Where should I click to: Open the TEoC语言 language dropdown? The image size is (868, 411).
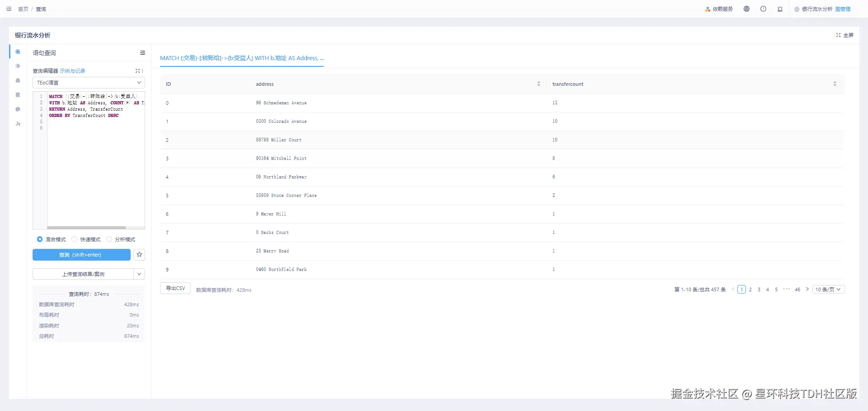[x=89, y=83]
